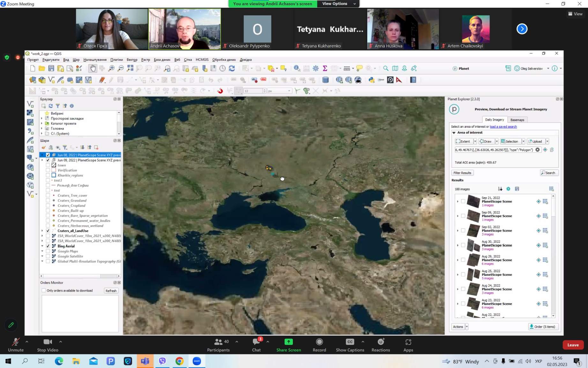Open the Identify Features tool
Screen dimensions: 588x368
297,68
